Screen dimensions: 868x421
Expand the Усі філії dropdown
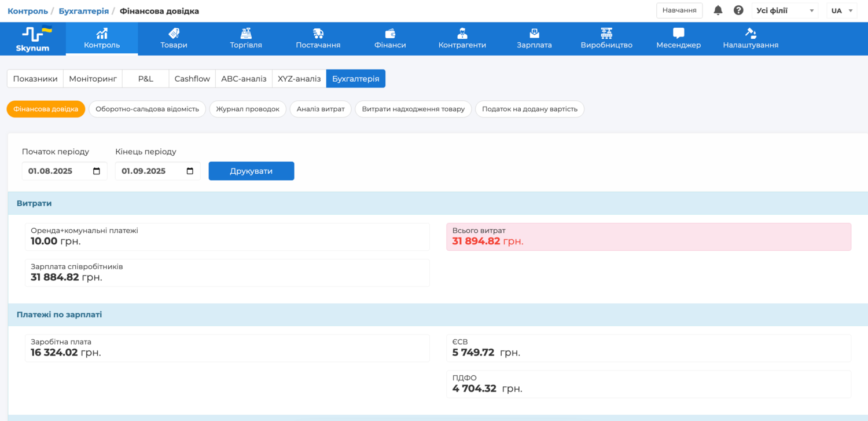pyautogui.click(x=785, y=10)
